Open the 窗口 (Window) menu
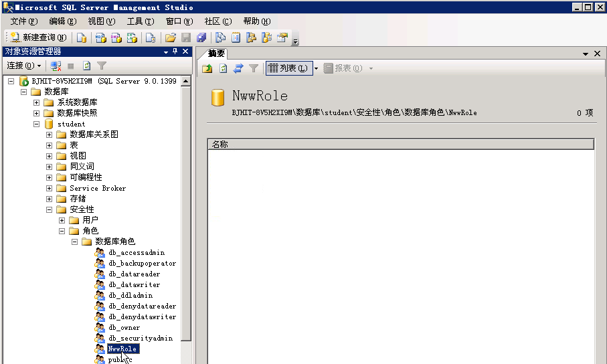607x364 pixels. tap(179, 21)
